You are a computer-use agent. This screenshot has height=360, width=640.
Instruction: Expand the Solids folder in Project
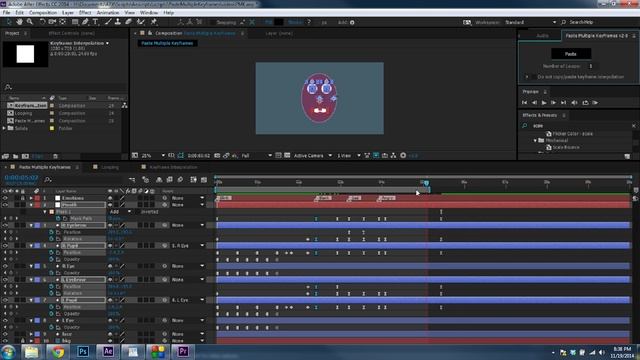(x=4, y=128)
